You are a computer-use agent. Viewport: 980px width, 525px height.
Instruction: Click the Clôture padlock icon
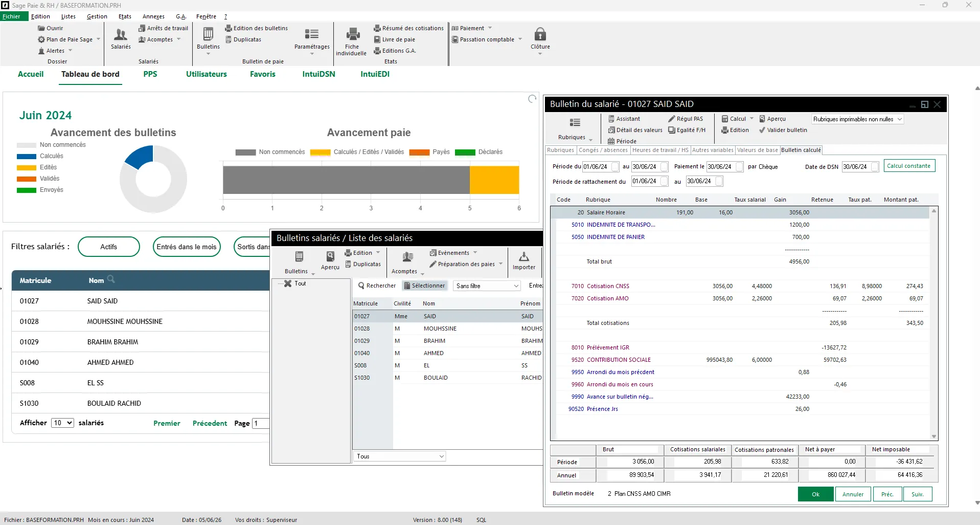coord(540,34)
